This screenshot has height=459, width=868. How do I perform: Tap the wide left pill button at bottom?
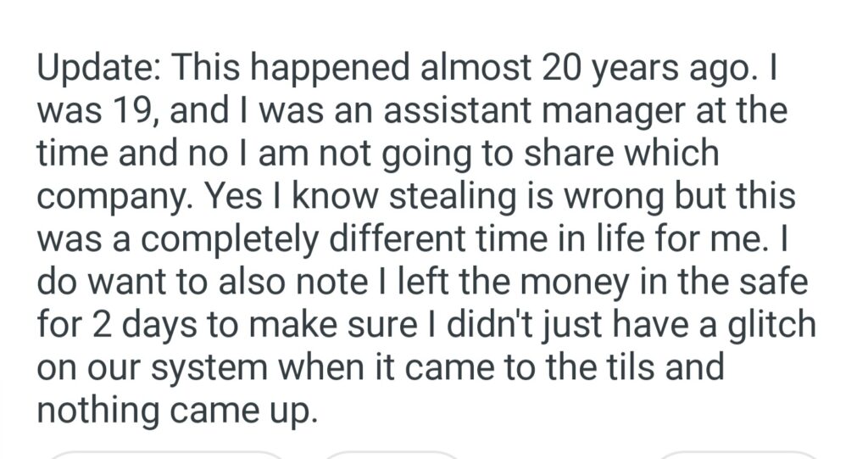165,455
